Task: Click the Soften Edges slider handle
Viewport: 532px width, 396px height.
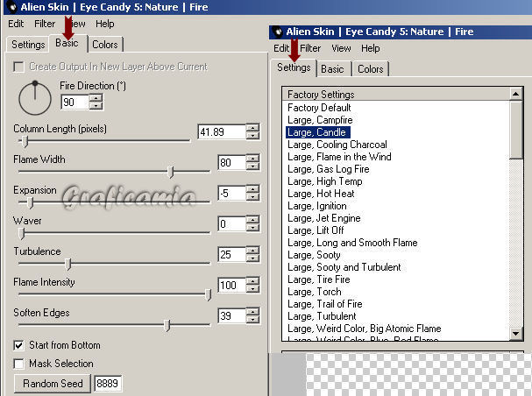Action: coord(167,325)
